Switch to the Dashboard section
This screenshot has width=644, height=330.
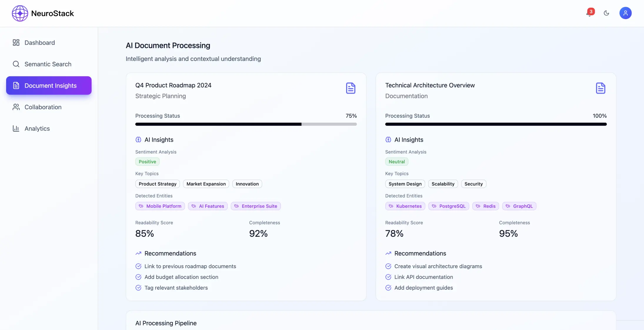tap(40, 43)
